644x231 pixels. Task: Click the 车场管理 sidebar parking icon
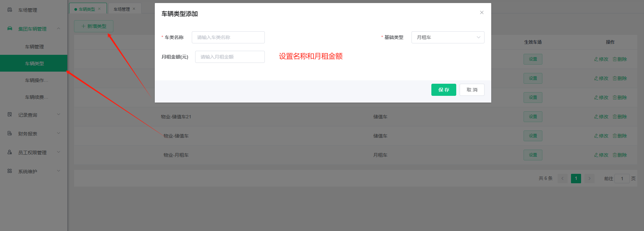(x=10, y=10)
